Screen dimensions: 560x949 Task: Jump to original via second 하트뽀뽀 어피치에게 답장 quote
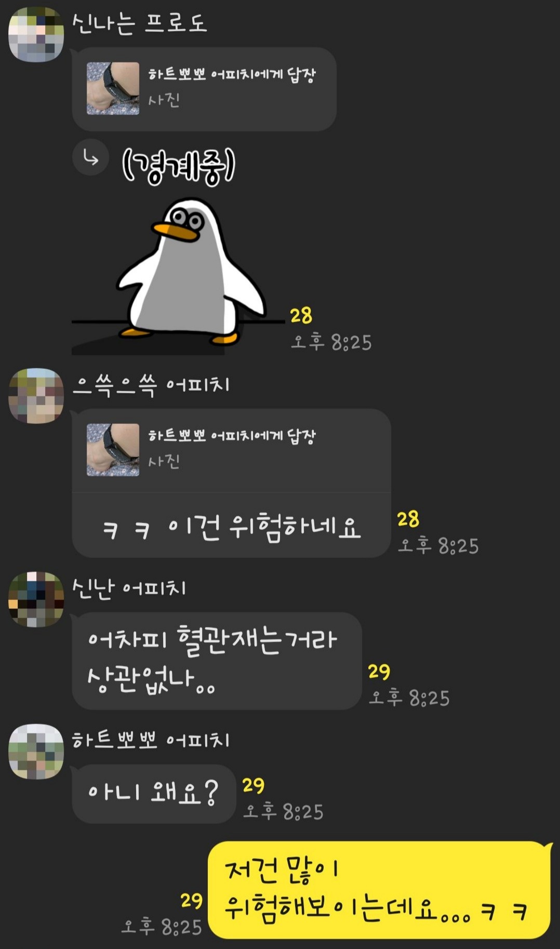tap(231, 450)
